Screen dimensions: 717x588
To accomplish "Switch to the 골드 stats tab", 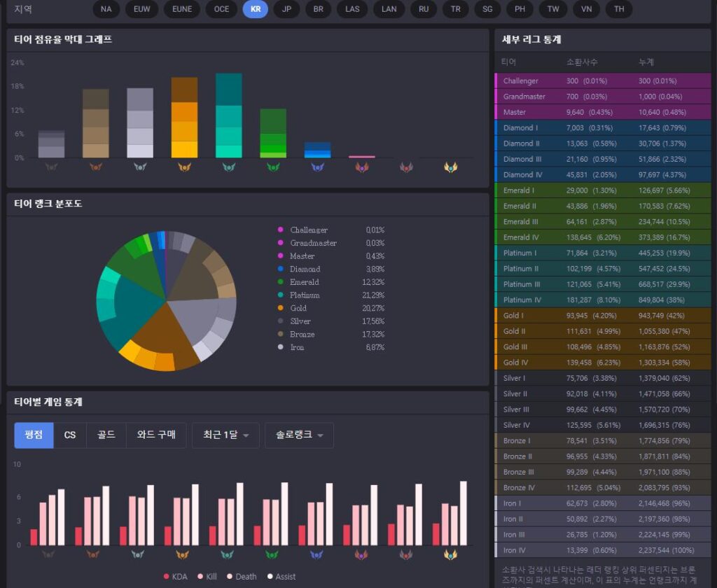I will (106, 435).
